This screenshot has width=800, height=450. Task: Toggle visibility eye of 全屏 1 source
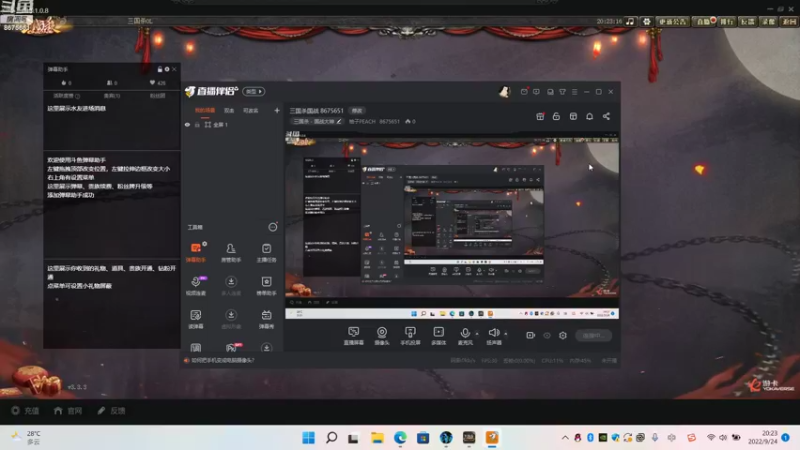187,124
